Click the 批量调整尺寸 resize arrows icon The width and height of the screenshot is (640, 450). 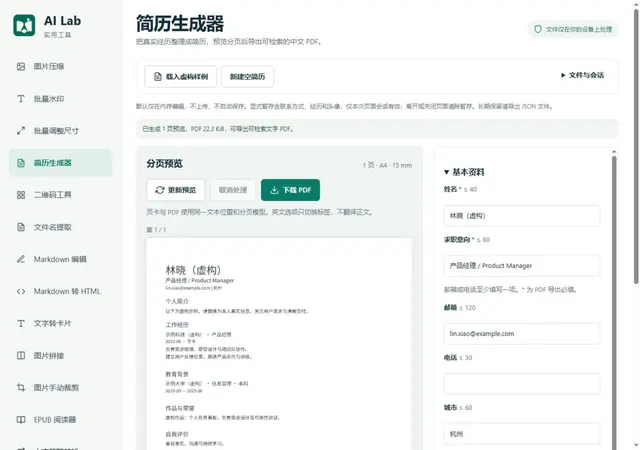21,131
